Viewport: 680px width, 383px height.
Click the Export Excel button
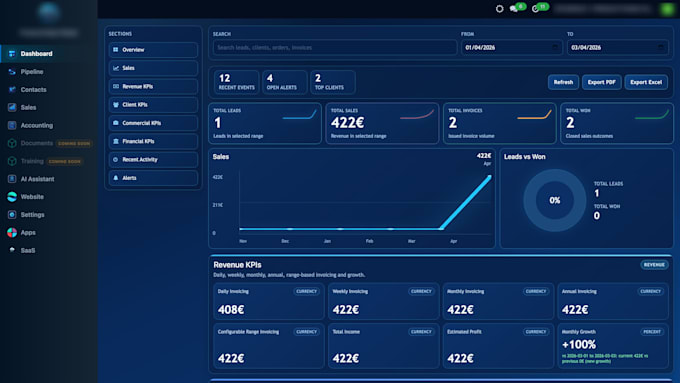tap(646, 82)
